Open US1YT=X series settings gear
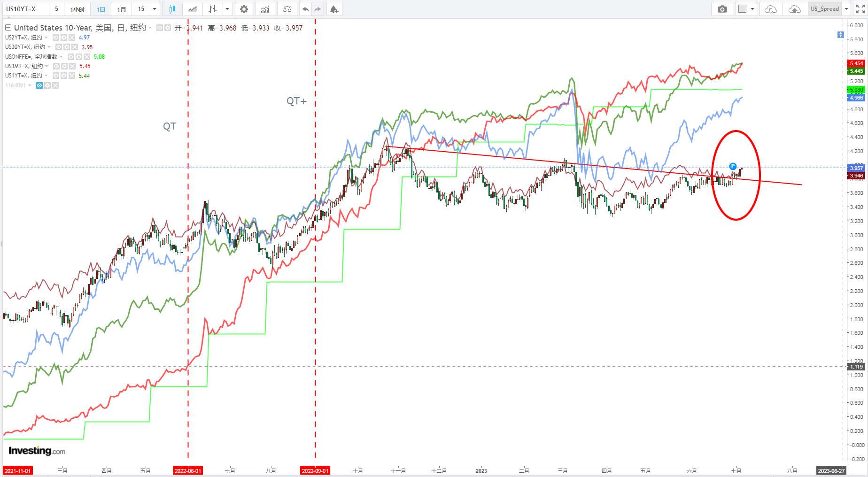868x477 pixels. [x=64, y=76]
